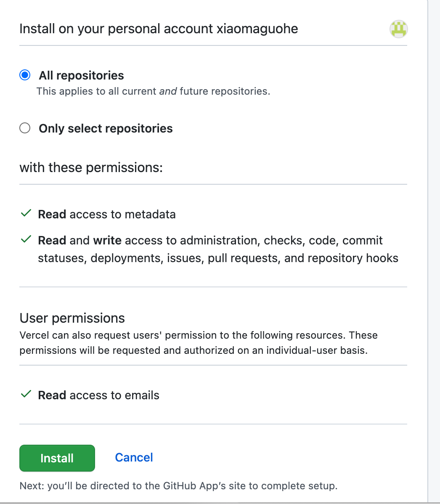
Task: Click the Vercel user permission description paragraph
Action: [198, 343]
